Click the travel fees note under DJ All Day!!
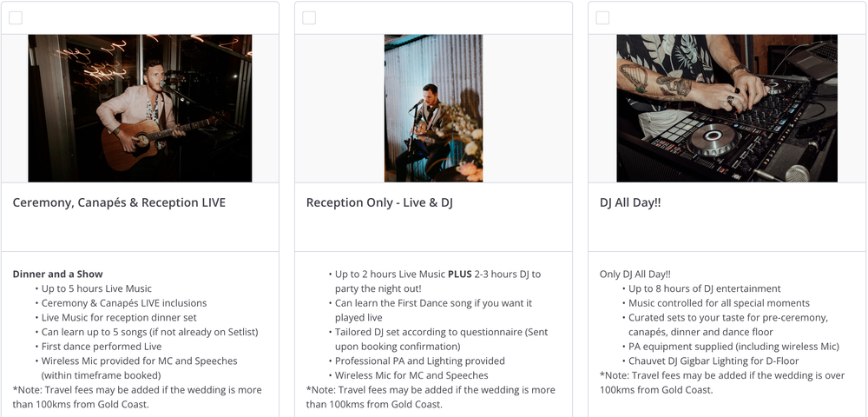The image size is (868, 417). (x=721, y=383)
